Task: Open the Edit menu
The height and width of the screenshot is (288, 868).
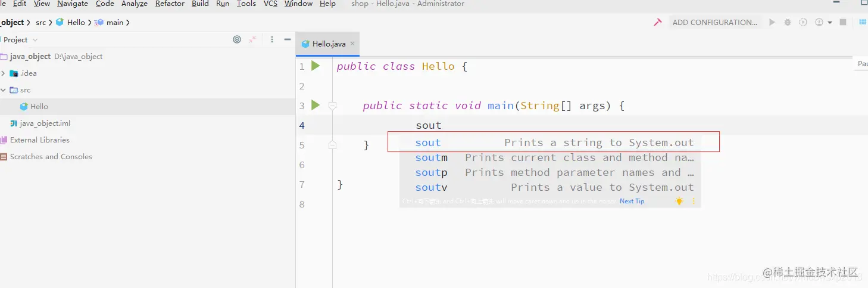Action: pyautogui.click(x=19, y=4)
